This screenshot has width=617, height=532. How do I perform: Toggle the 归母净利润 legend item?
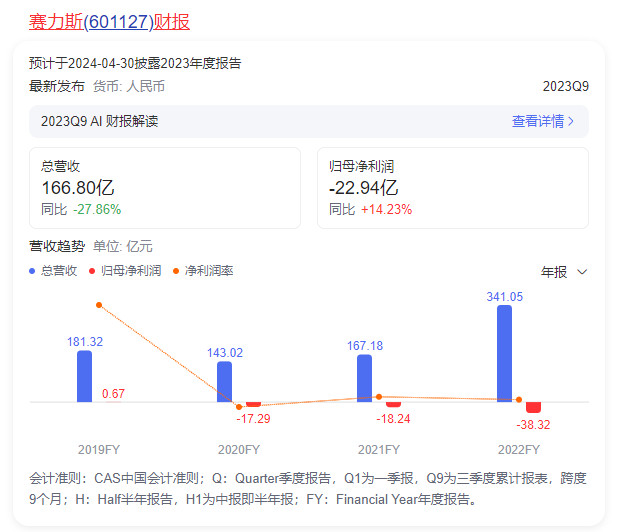click(125, 271)
